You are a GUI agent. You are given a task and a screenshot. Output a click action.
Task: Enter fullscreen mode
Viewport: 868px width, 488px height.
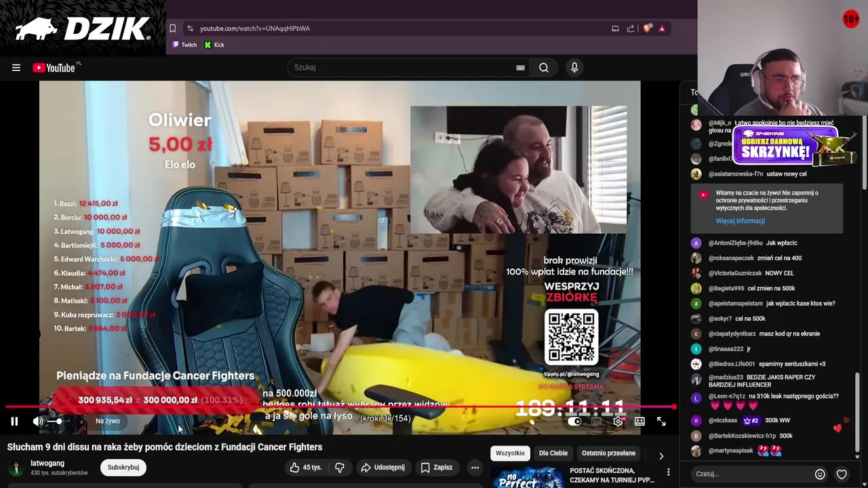coord(661,422)
